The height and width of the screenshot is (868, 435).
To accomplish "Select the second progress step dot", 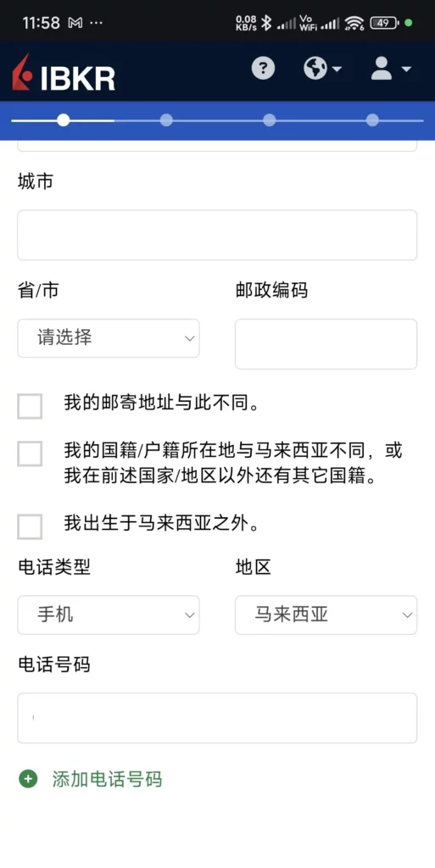I will [x=166, y=120].
